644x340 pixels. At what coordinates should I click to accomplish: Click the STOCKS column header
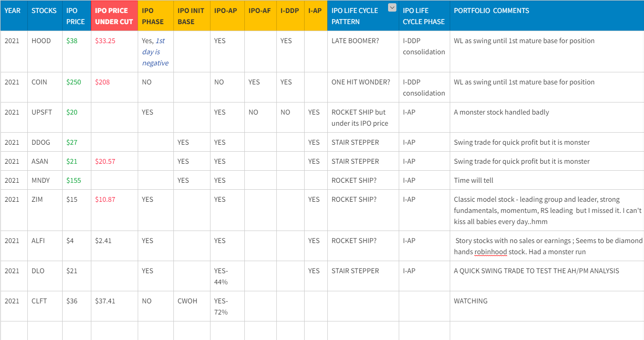[x=45, y=16]
